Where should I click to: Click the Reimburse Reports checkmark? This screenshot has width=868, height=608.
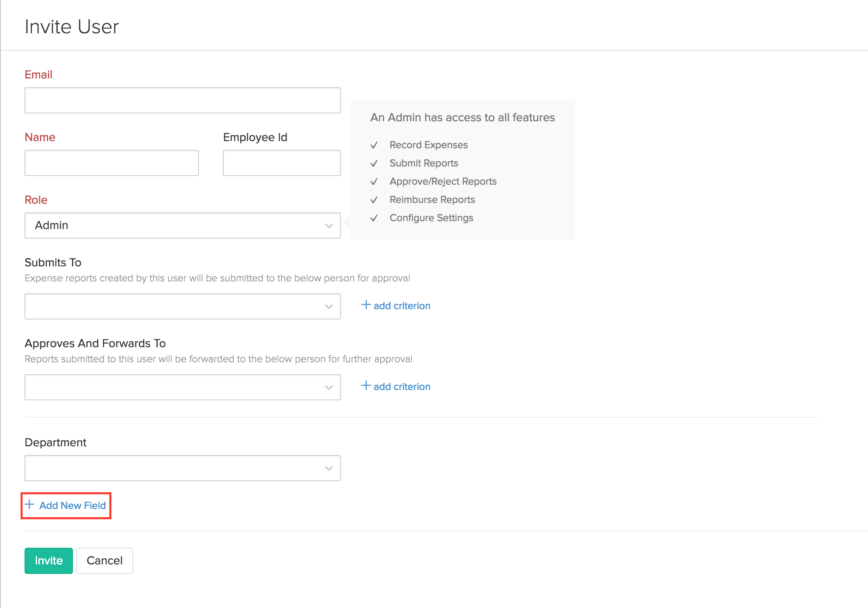tap(374, 200)
